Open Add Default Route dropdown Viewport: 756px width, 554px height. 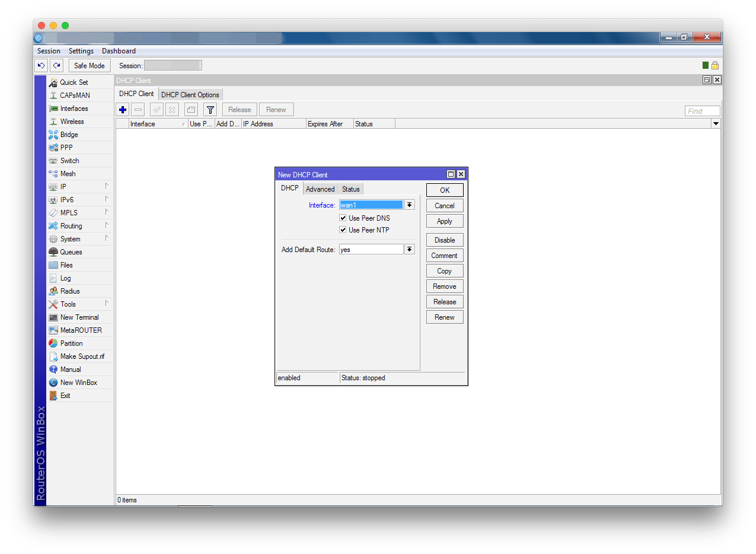coord(409,250)
